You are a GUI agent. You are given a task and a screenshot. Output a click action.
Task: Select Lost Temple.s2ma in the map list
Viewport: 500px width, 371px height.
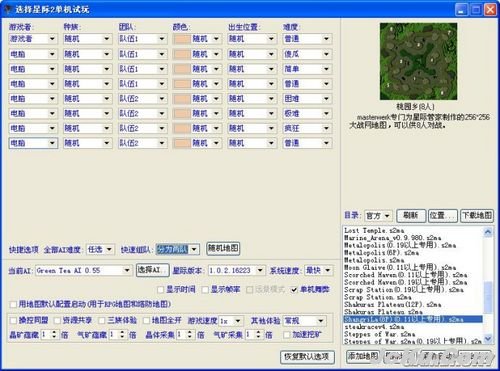click(374, 231)
